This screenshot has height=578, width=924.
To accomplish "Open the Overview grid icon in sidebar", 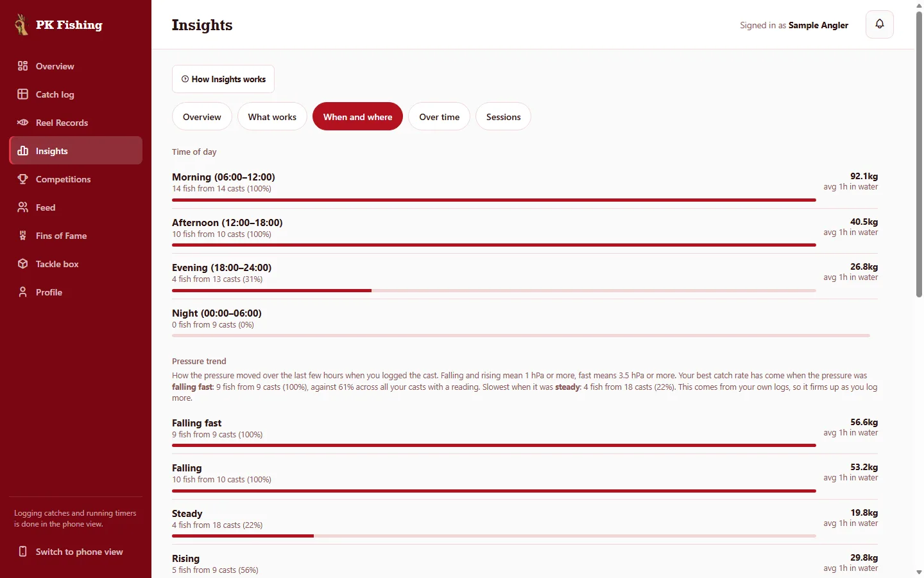I will click(23, 66).
